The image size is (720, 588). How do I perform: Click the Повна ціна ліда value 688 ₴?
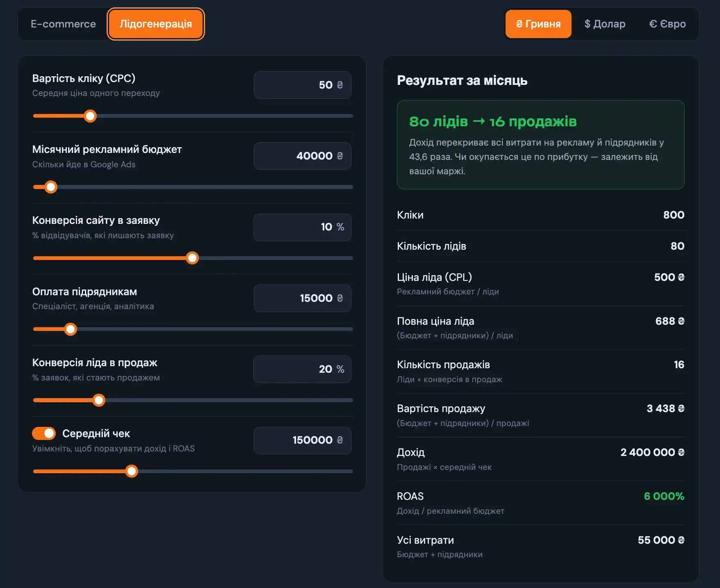tap(670, 321)
